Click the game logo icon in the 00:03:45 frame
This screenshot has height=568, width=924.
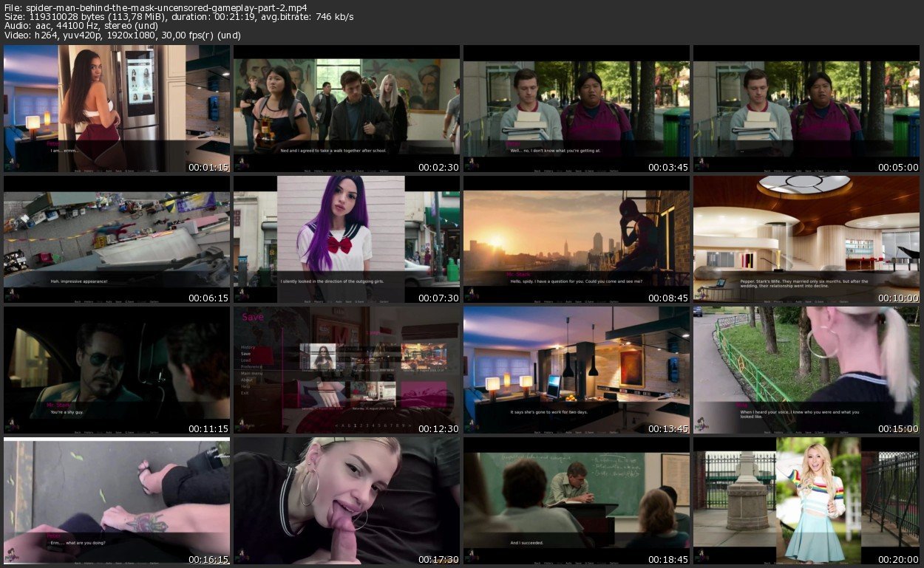tap(472, 164)
